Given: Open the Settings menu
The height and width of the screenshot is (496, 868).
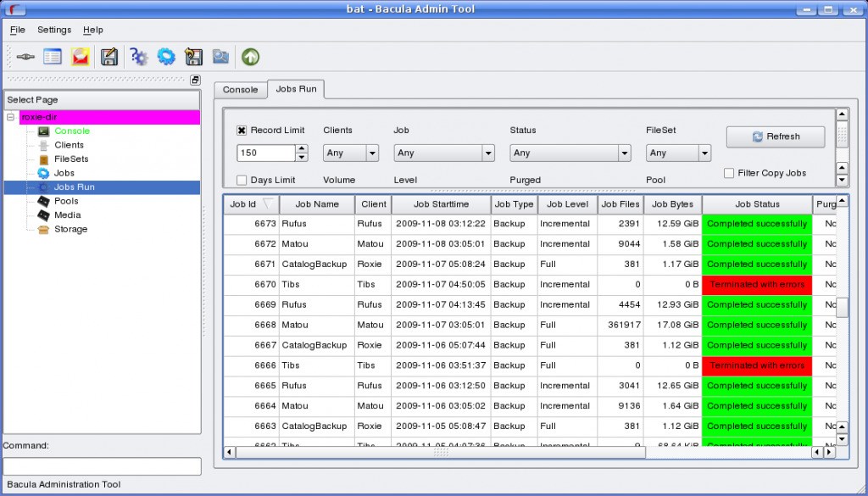Looking at the screenshot, I should click(54, 30).
